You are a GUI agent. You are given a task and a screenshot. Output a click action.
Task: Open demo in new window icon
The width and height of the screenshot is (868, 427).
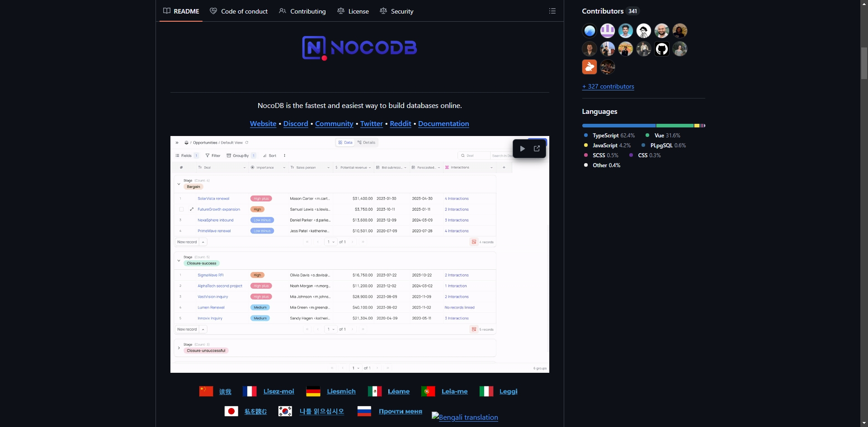tap(537, 149)
